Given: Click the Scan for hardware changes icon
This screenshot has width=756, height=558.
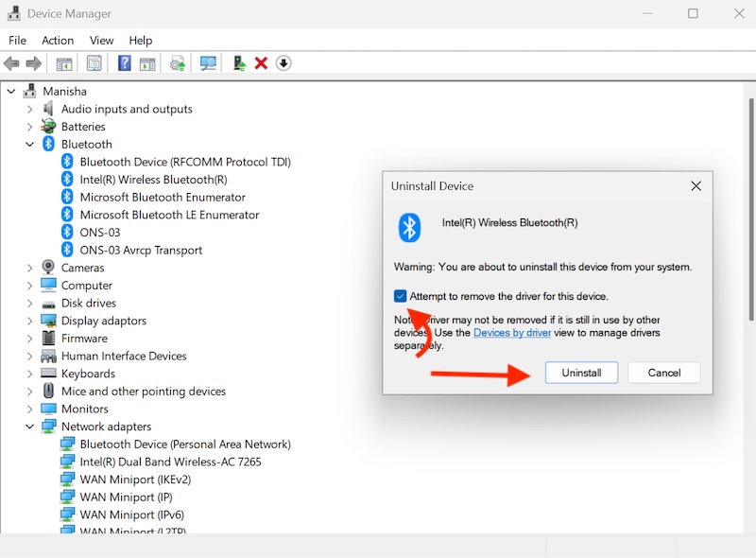Looking at the screenshot, I should tap(208, 63).
